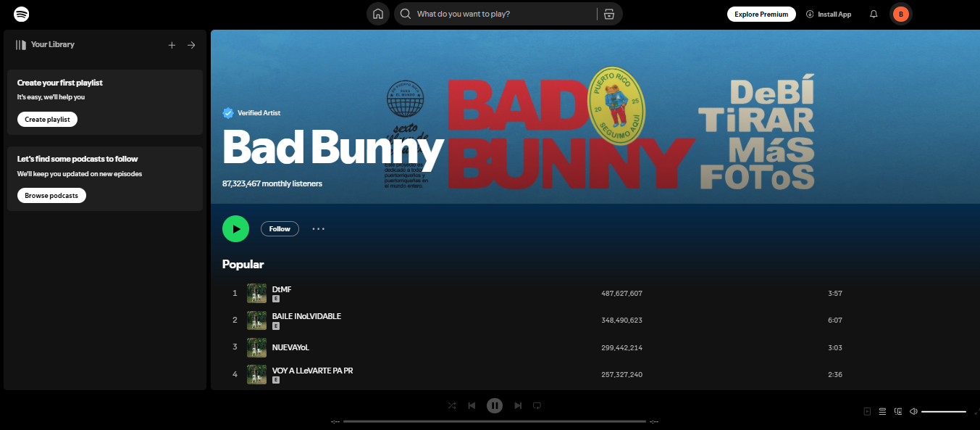Skip to the next track

point(518,405)
